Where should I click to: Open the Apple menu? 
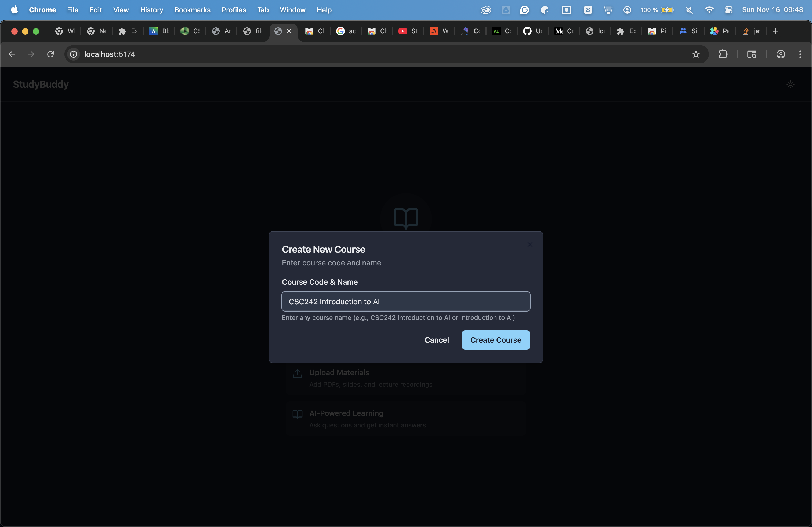[x=14, y=10]
